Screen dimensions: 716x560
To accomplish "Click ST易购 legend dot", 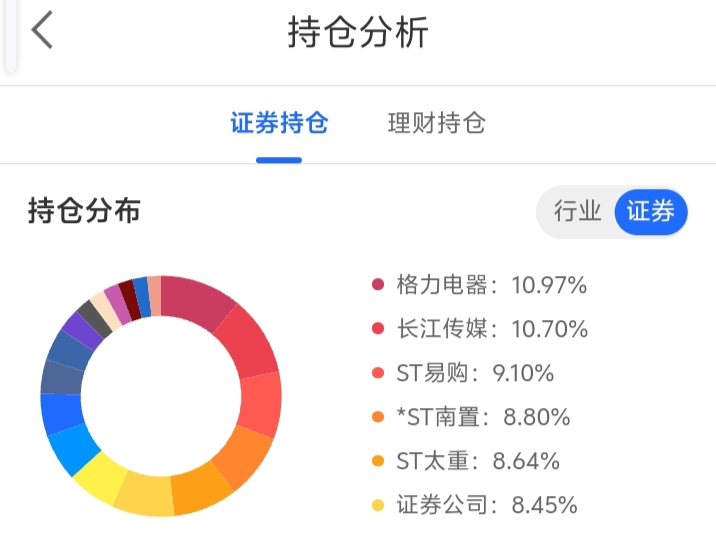I will (378, 373).
